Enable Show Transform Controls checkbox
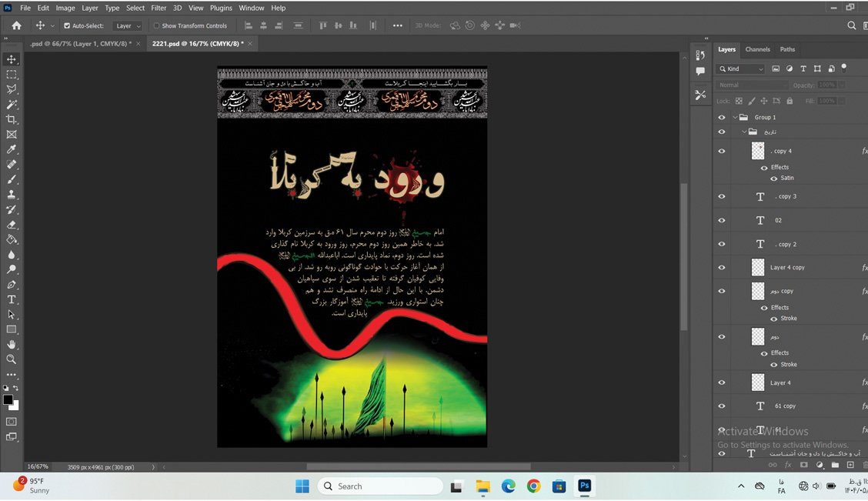This screenshot has width=868, height=501. [x=157, y=25]
